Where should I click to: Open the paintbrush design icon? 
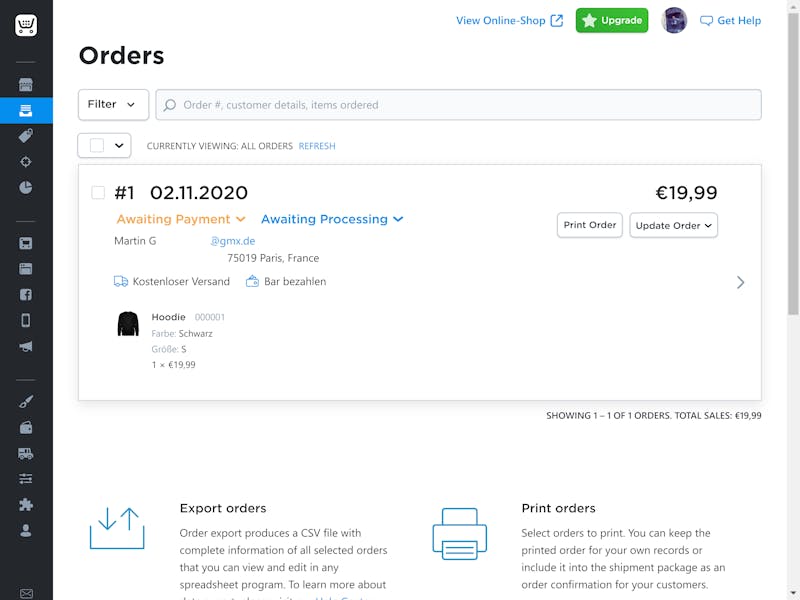point(26,402)
